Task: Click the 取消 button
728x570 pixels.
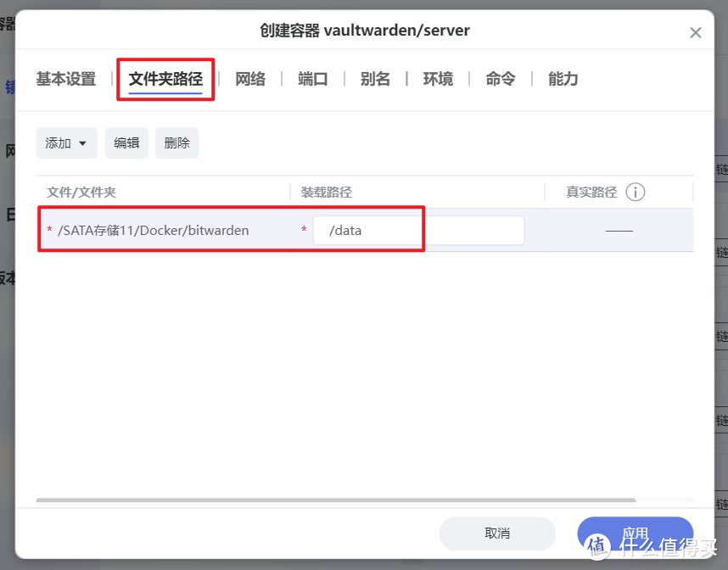Action: tap(497, 533)
